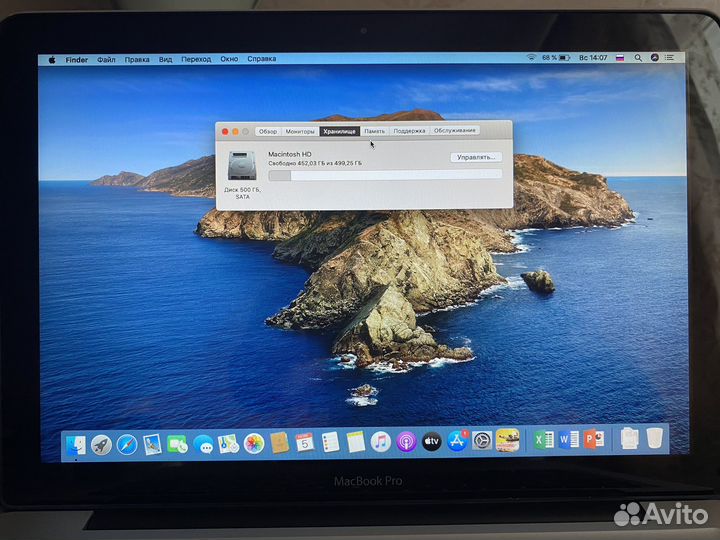Close the system info window

225,132
